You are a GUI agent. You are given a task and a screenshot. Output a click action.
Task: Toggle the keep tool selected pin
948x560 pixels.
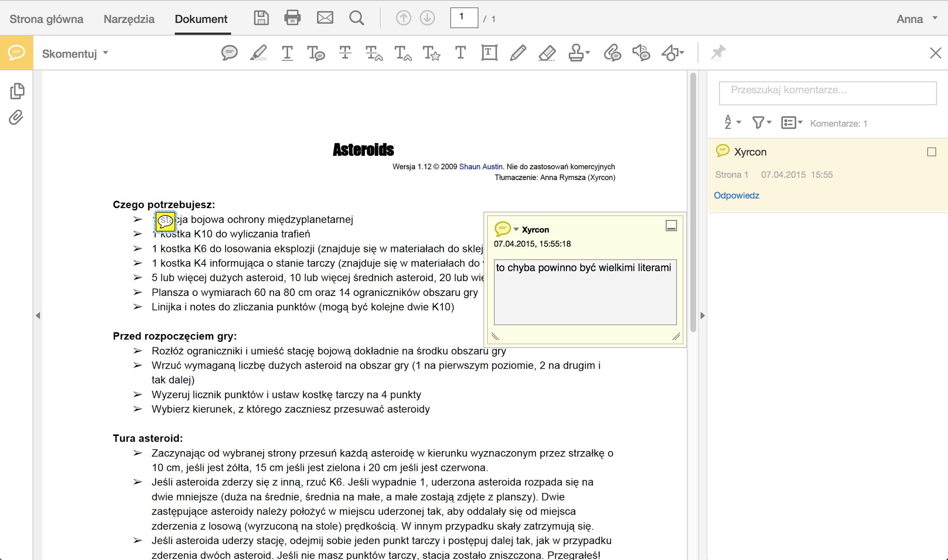[x=718, y=52]
